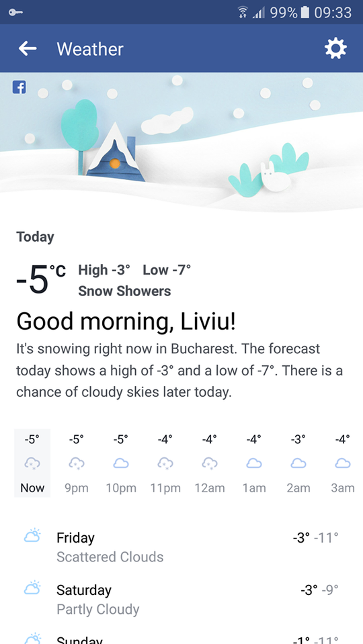This screenshot has height=644, width=363.
Task: Tap the Facebook logo on the banner
Action: (19, 87)
